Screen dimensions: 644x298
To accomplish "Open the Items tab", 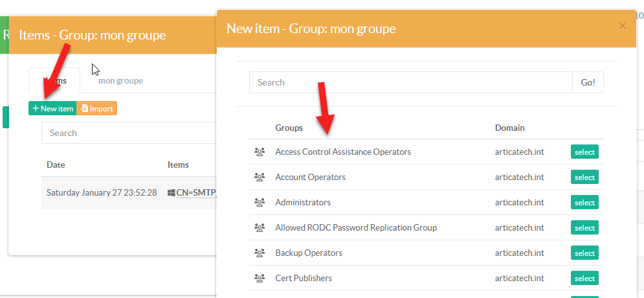I will click(x=54, y=81).
